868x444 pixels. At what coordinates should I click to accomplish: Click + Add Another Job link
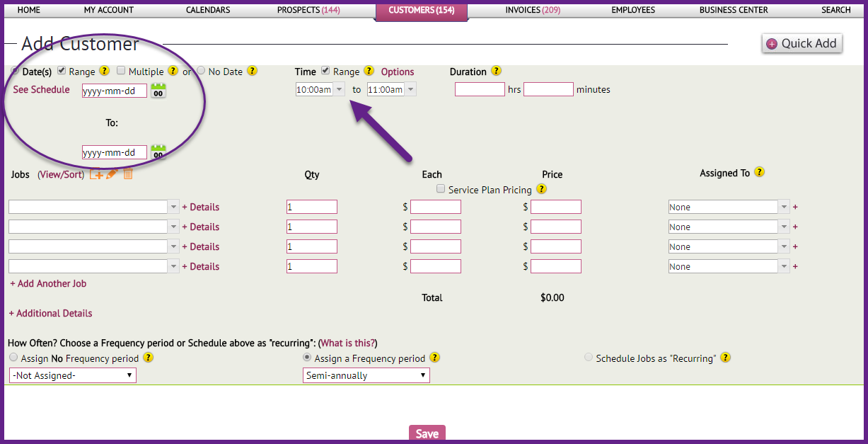click(48, 283)
